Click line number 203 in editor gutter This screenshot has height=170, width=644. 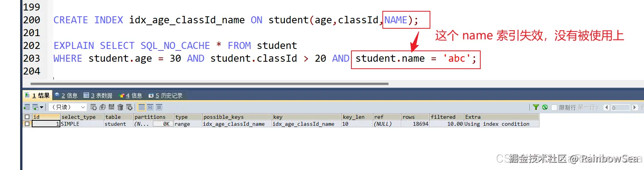[32, 58]
